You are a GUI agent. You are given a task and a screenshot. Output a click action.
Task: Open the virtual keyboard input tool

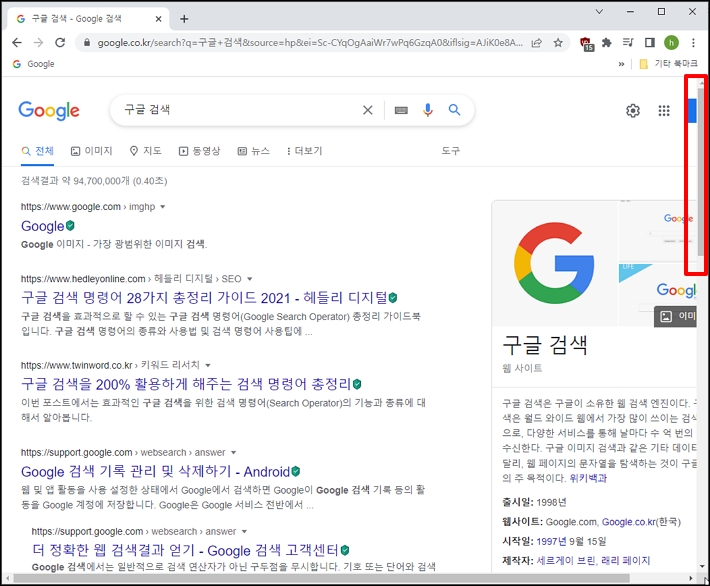point(401,110)
